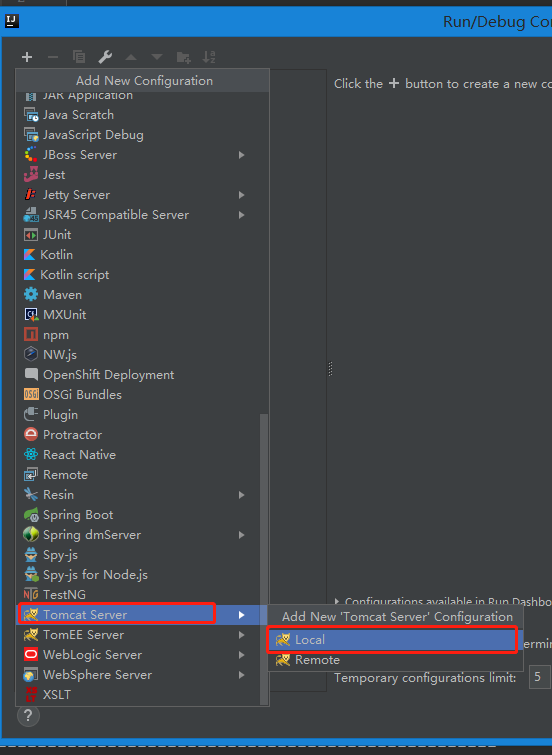Click the minus Remove Configuration icon
The image size is (552, 755).
point(53,57)
